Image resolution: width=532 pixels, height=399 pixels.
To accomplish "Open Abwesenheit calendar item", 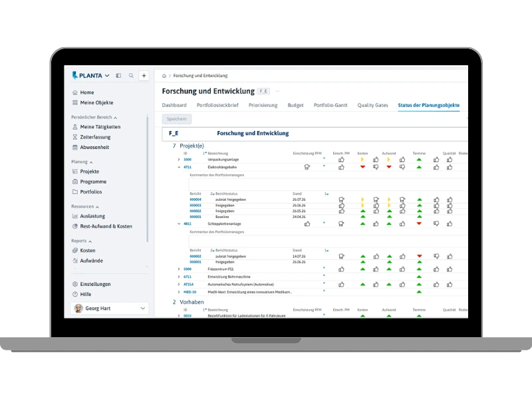I will [x=91, y=147].
